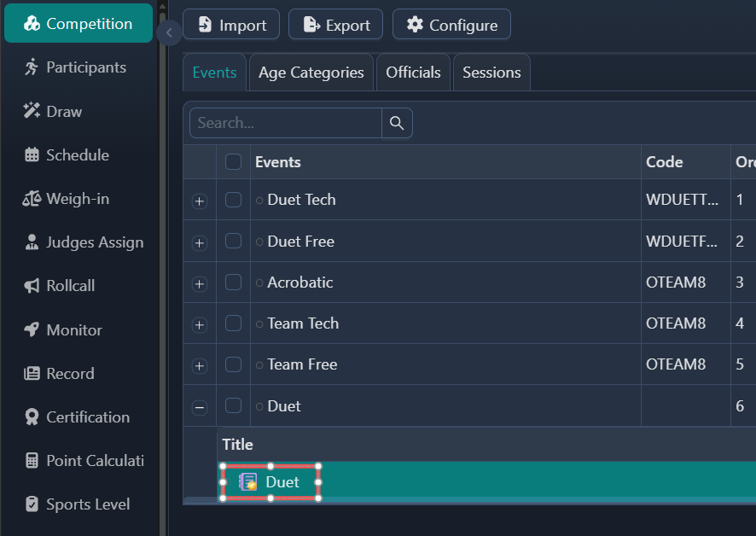
Task: Check the Duet Tech row checkbox
Action: point(233,199)
